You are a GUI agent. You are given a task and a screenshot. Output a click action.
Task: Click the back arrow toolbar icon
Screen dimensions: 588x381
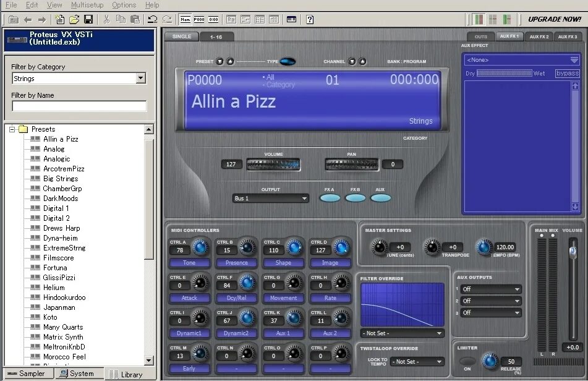coord(28,20)
